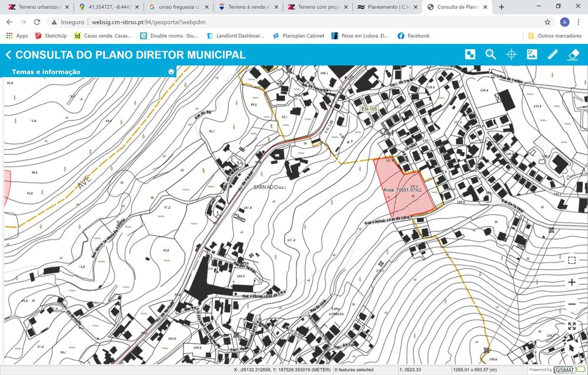Image resolution: width=588 pixels, height=375 pixels.
Task: Click the Temas e informação panel header
Action: click(88, 72)
